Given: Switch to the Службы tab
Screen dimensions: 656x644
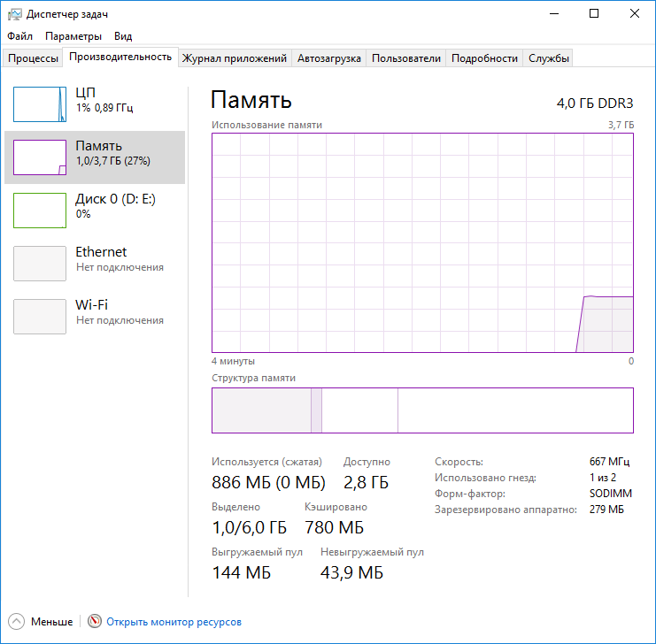Looking at the screenshot, I should pyautogui.click(x=549, y=58).
